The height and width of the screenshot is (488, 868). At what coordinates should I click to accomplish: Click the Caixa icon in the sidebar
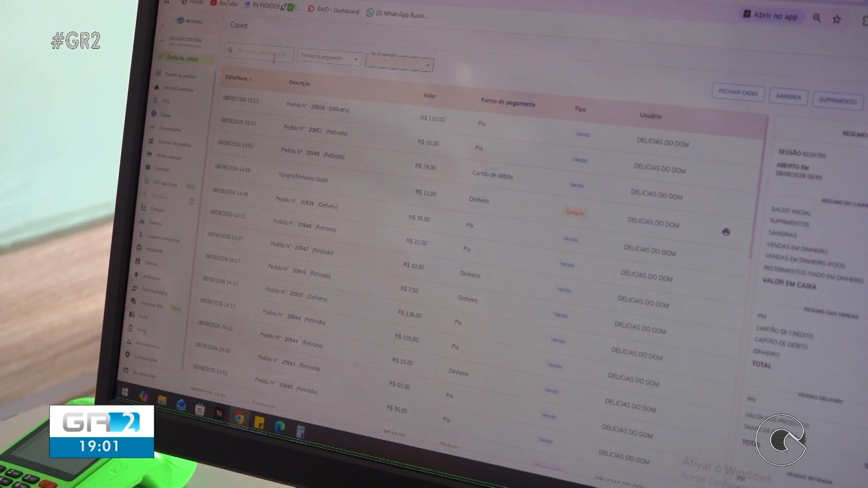click(x=154, y=113)
